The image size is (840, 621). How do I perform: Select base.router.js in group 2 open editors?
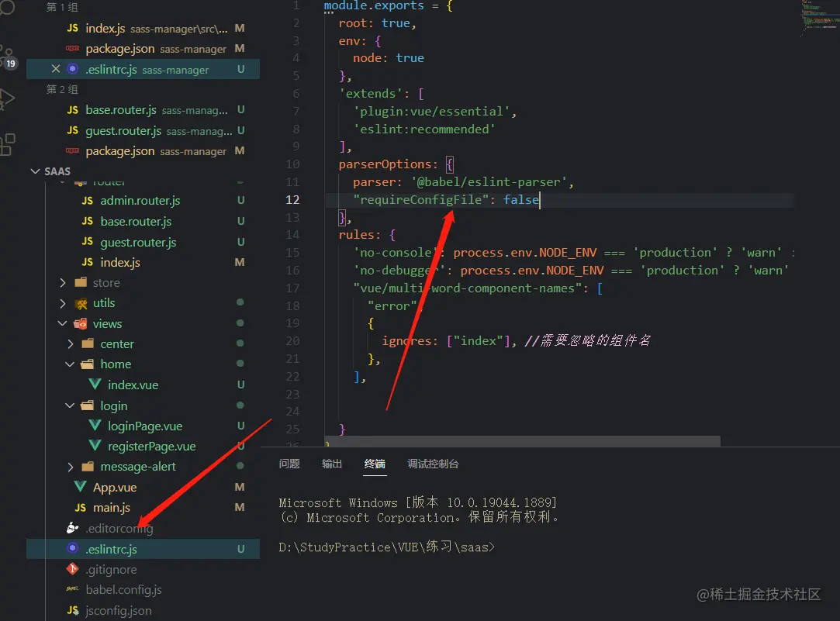(143, 110)
